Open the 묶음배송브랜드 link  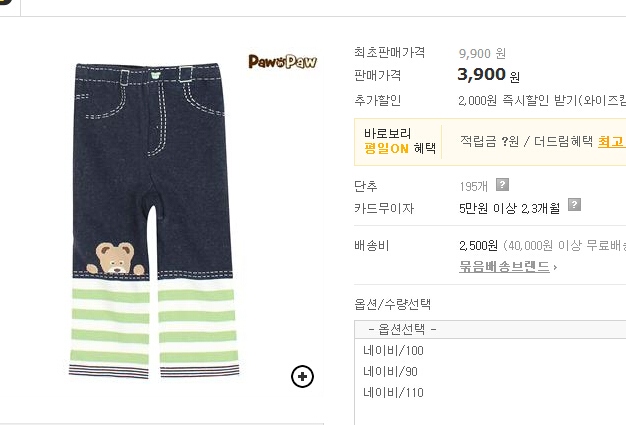(x=504, y=267)
